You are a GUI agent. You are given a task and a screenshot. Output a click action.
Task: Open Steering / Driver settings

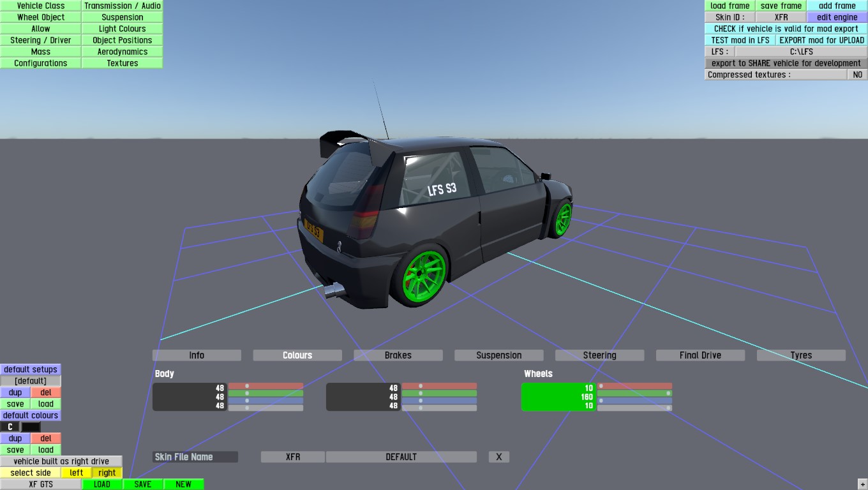tap(41, 40)
